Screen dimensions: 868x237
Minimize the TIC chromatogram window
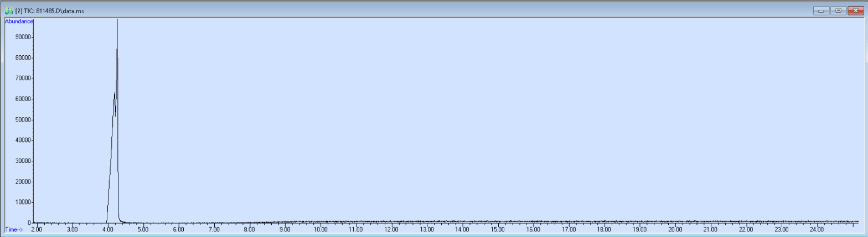[x=823, y=10]
